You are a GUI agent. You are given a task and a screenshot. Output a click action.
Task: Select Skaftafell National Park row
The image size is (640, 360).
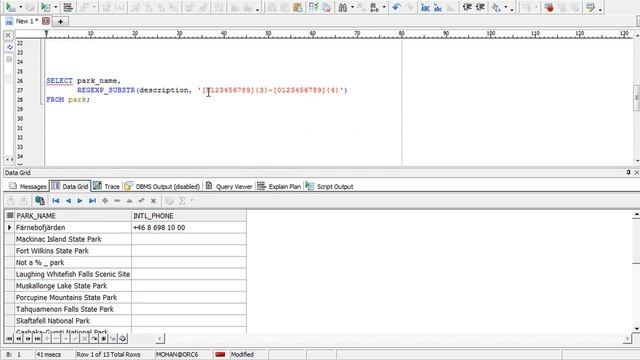73,321
